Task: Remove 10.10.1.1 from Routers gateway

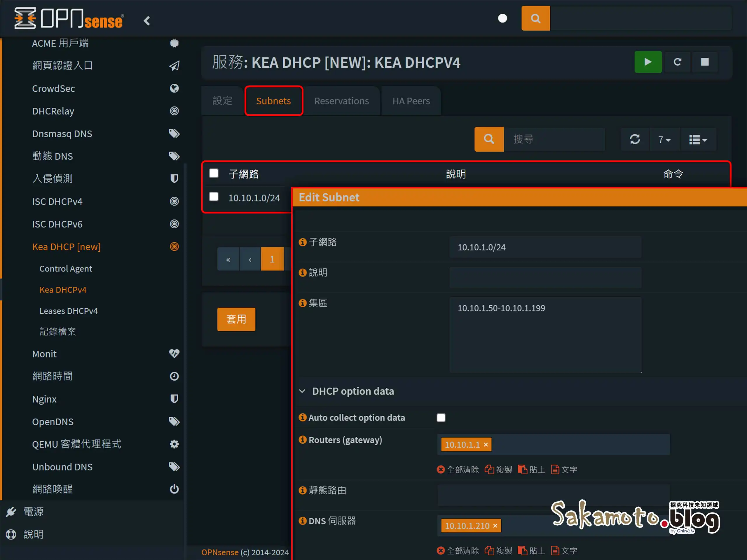Action: coord(486,444)
